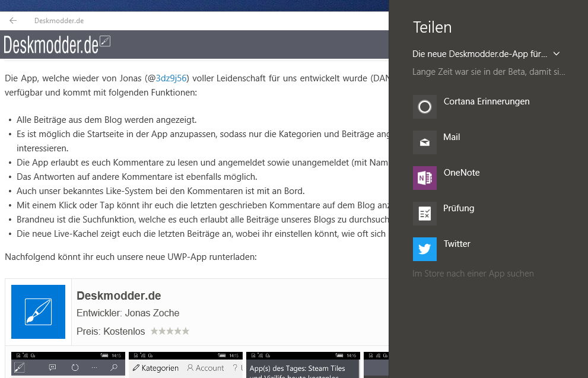Click the Deskmodder.de title bar text
The height and width of the screenshot is (378, 588).
tap(59, 21)
